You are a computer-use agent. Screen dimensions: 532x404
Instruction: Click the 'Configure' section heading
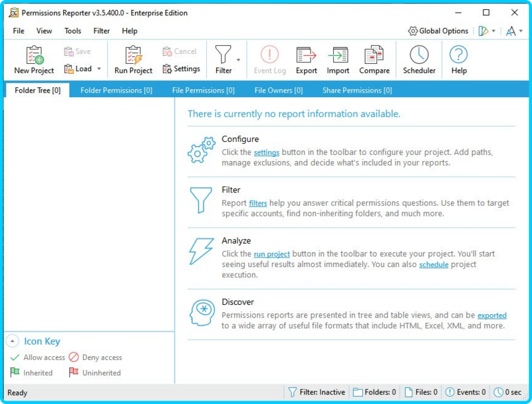coord(240,139)
